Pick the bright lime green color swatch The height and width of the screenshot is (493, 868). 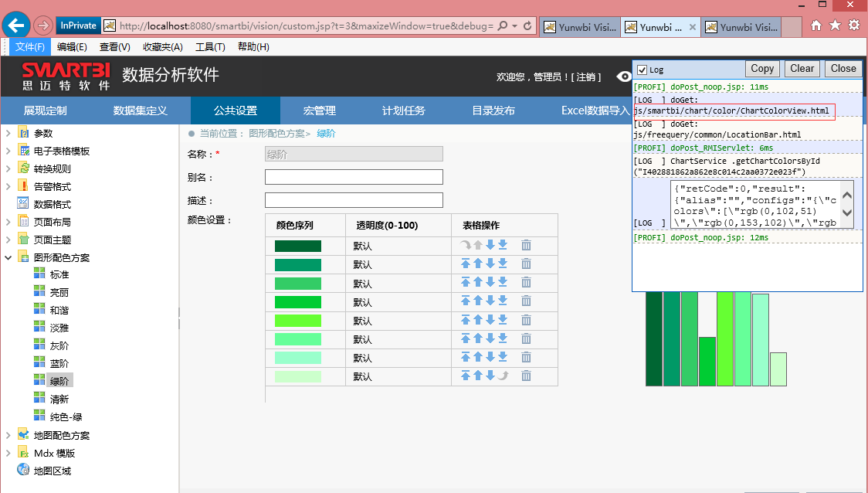(298, 321)
